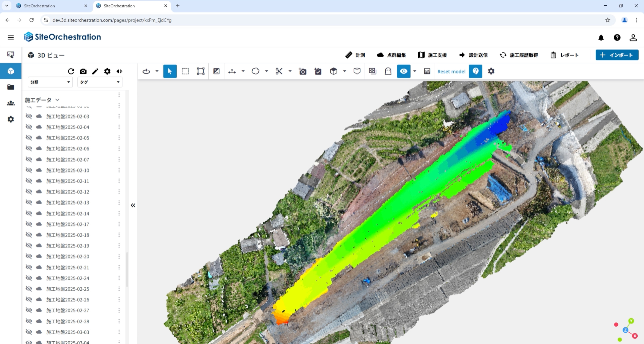The image size is (644, 344).
Task: Click the polygon lasso tool icon
Action: (x=255, y=71)
